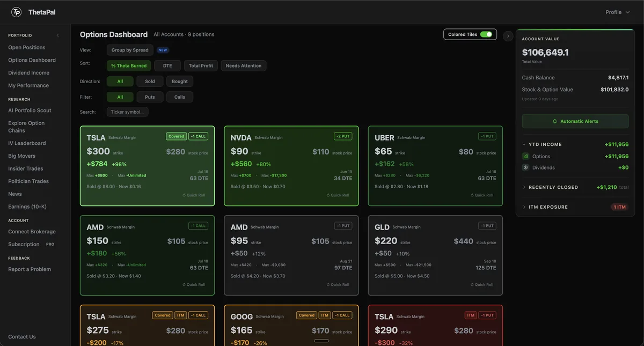Click the Covered badge on TSLA $300 card
The width and height of the screenshot is (644, 346).
coord(176,136)
